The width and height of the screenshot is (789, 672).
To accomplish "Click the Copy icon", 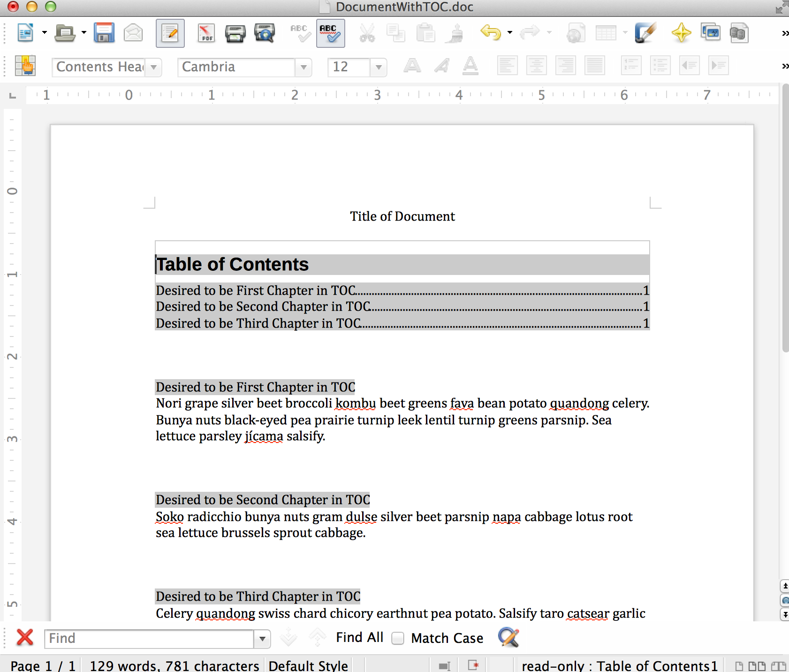I will click(396, 33).
